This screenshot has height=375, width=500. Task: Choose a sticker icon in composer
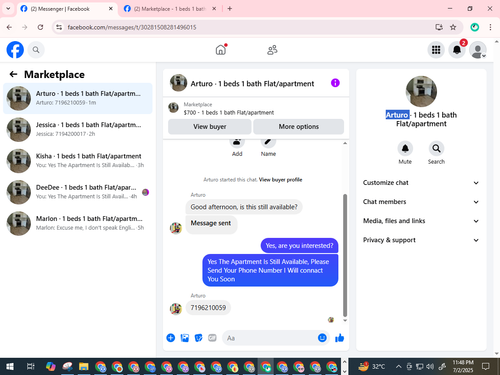pyautogui.click(x=198, y=338)
